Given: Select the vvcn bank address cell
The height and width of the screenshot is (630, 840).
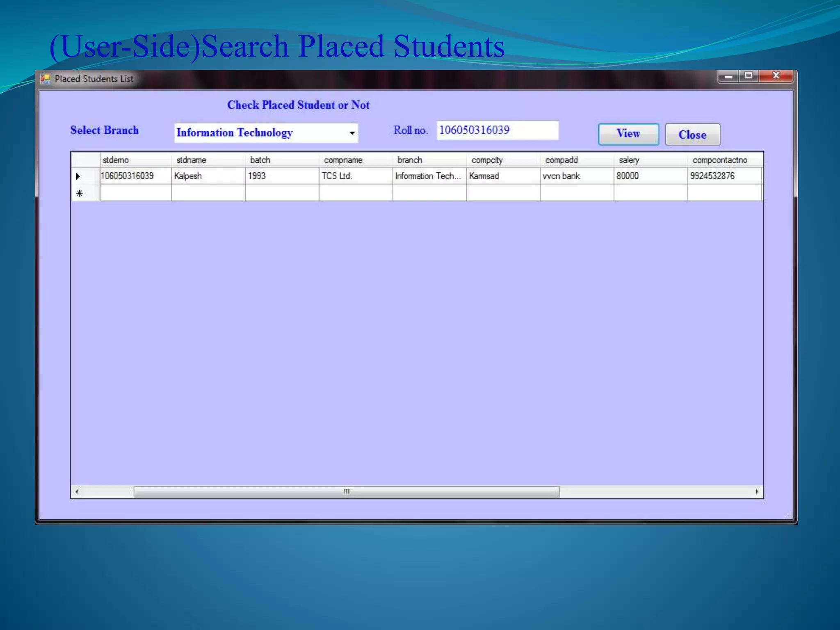Looking at the screenshot, I should [x=577, y=176].
